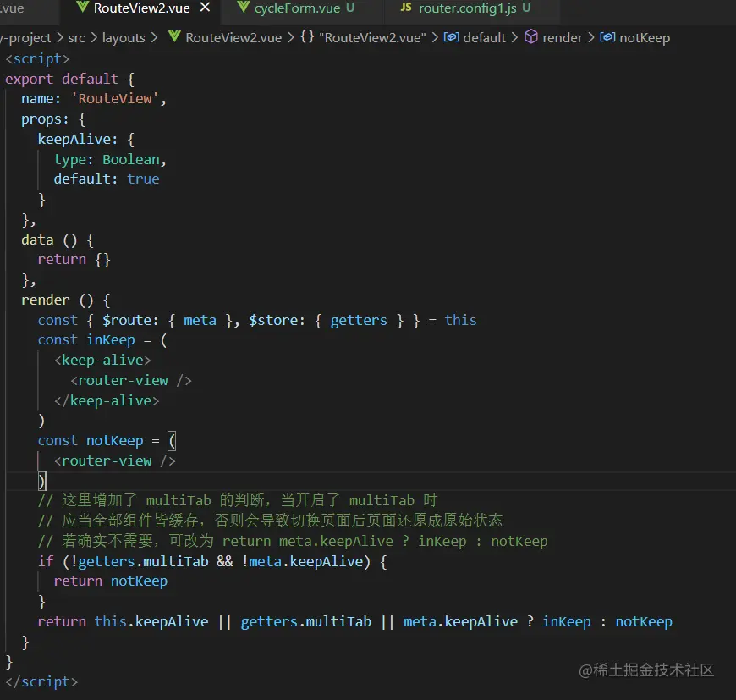Click the Vue icon in the breadcrumb

[x=174, y=36]
